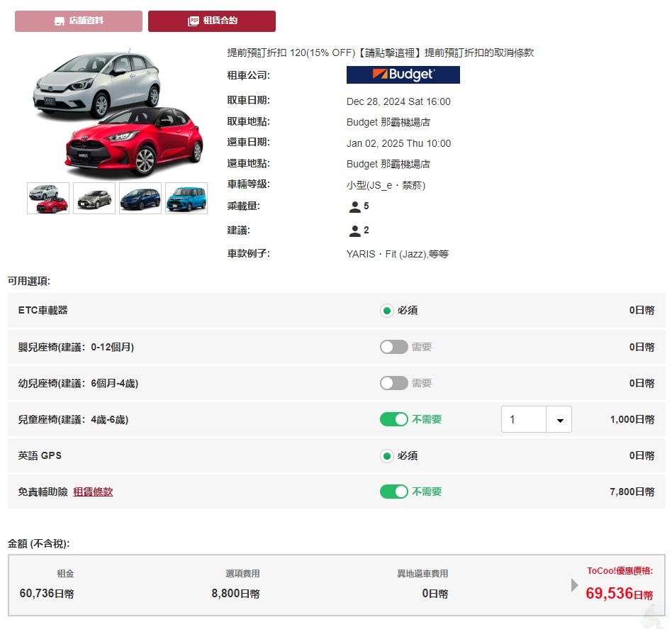Click the recommended passengers person icon showing 2

coord(355,231)
